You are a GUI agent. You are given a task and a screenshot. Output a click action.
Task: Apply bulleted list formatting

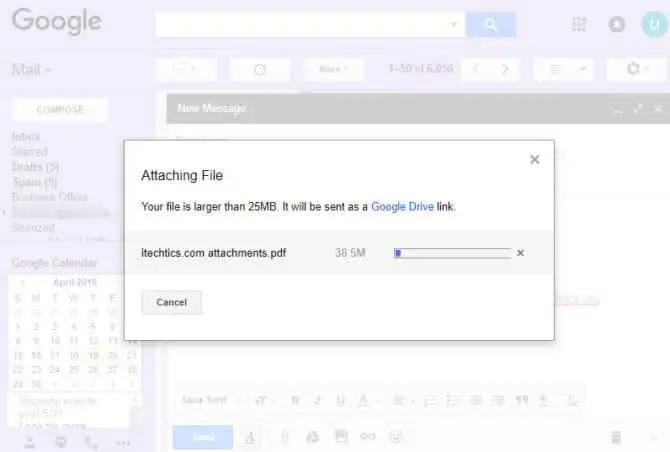coord(453,400)
